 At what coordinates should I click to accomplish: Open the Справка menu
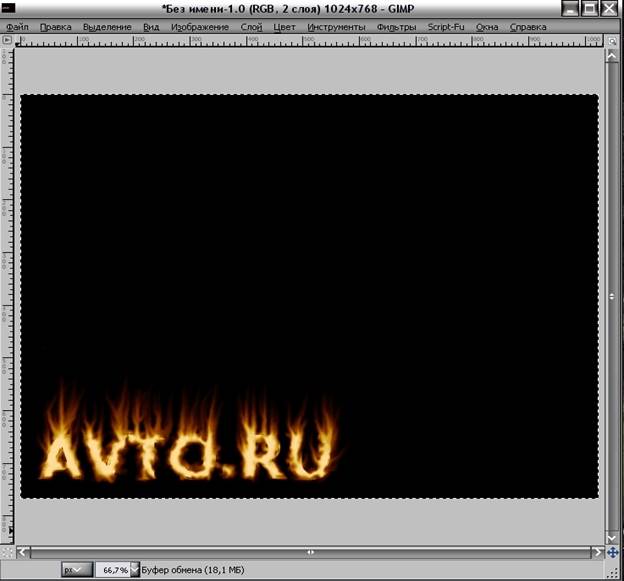tap(528, 27)
